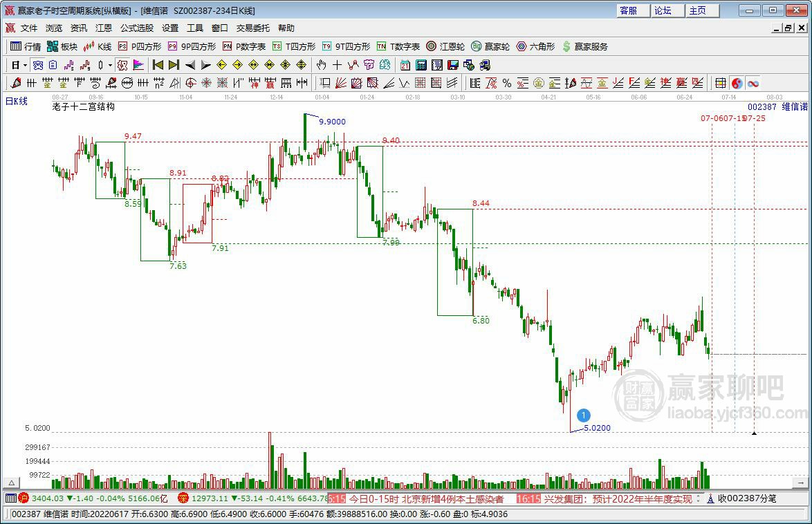
Task: Launch the 赢家轮 winner wheel
Action: coord(490,46)
